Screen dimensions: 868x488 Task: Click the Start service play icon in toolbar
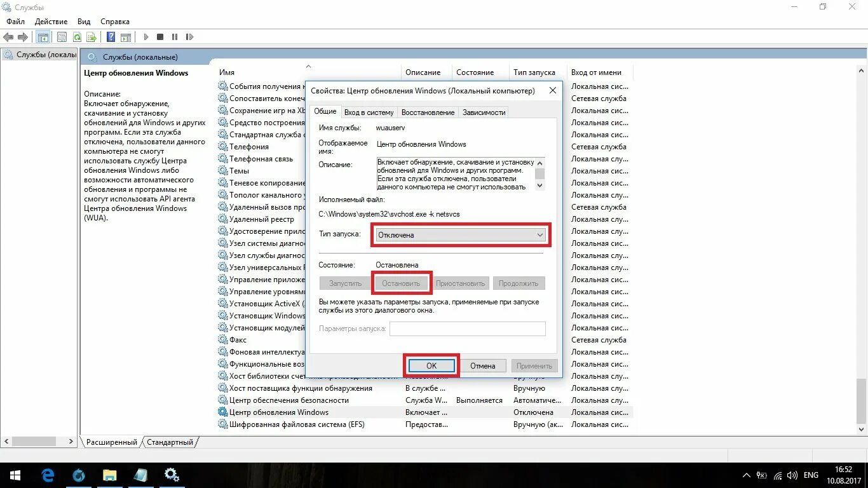146,37
